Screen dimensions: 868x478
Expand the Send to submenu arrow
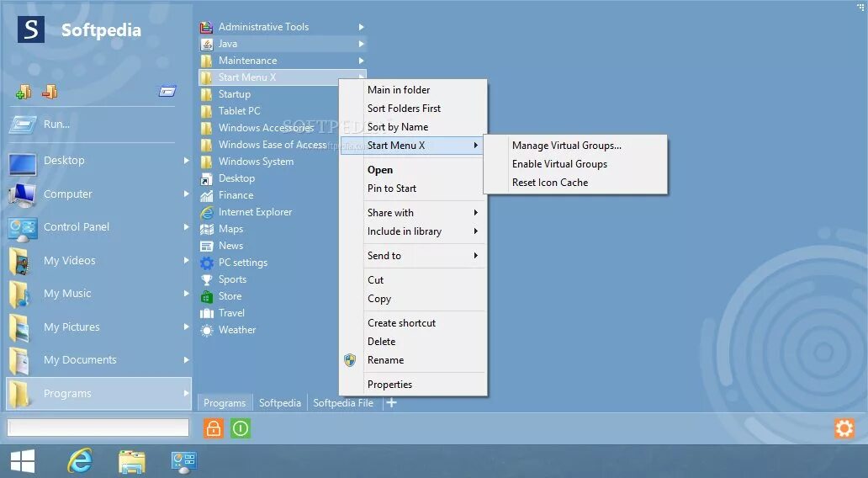(475, 255)
